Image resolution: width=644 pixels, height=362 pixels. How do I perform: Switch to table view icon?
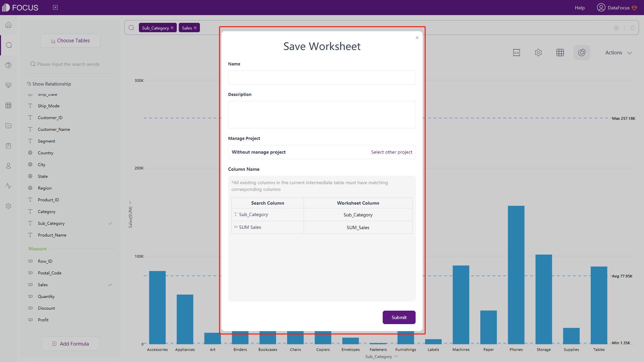[x=560, y=53]
